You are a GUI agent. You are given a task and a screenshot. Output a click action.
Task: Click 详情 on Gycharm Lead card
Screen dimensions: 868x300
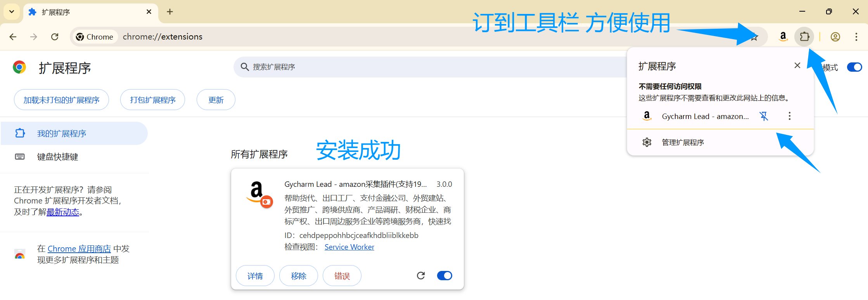point(255,276)
